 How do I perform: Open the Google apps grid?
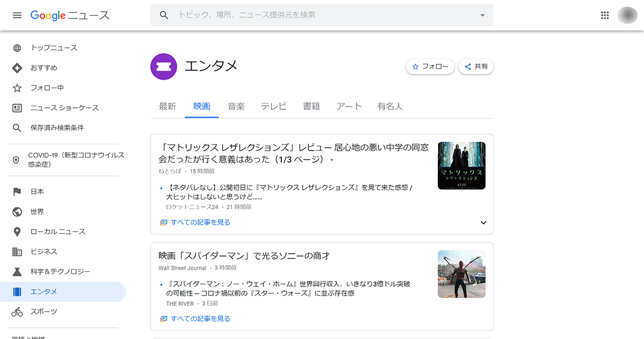(x=605, y=15)
